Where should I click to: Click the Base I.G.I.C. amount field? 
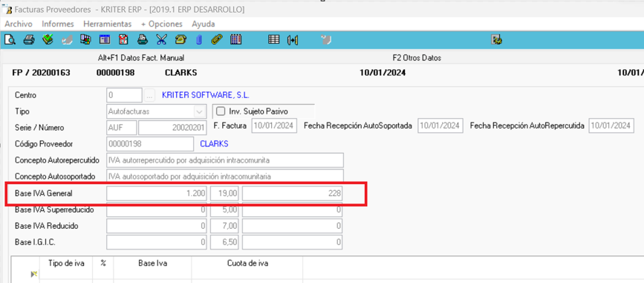point(157,242)
